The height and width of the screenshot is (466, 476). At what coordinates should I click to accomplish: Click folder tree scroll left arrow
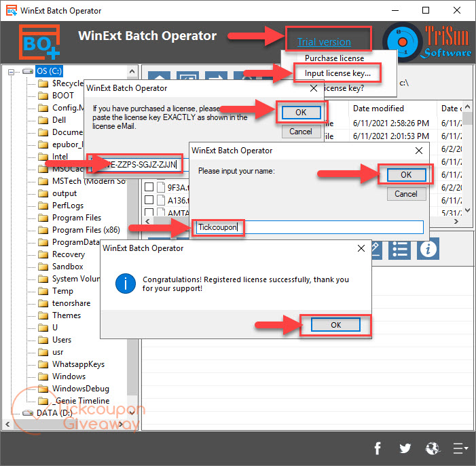coord(7,424)
